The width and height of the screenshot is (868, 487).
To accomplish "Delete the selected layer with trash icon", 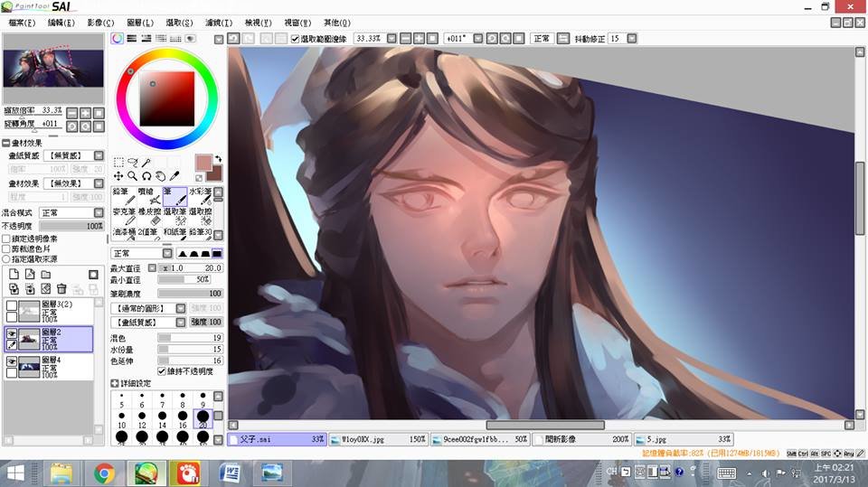I will (61, 289).
